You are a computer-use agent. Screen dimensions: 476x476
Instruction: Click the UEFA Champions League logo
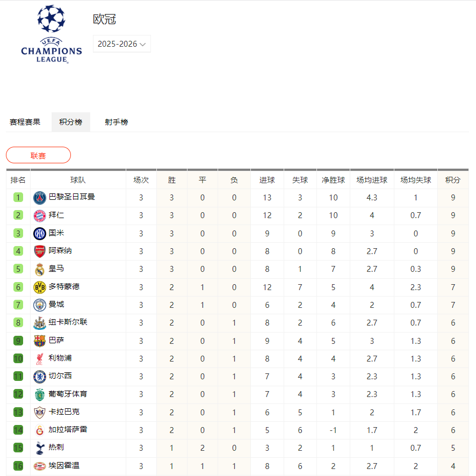51,33
